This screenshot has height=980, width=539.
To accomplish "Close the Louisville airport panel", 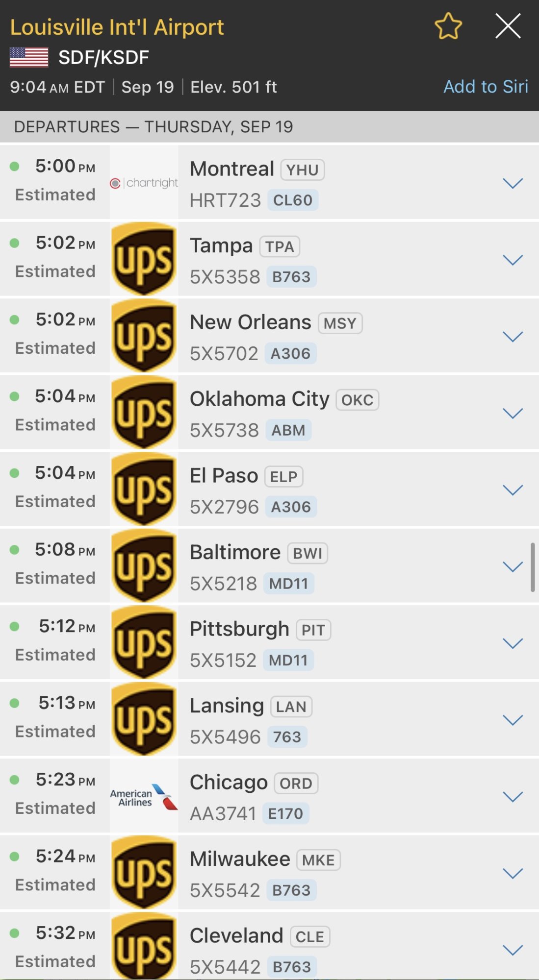I will pyautogui.click(x=508, y=26).
